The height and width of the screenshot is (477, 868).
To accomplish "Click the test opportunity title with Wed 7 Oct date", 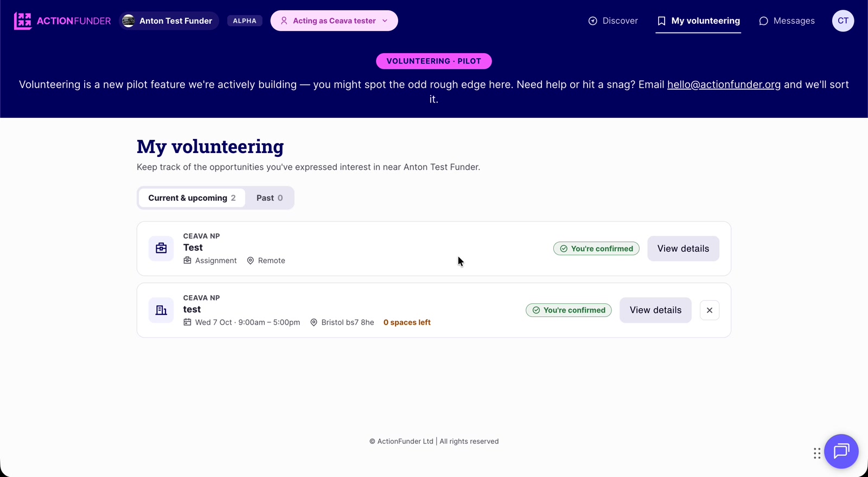I will pos(192,309).
